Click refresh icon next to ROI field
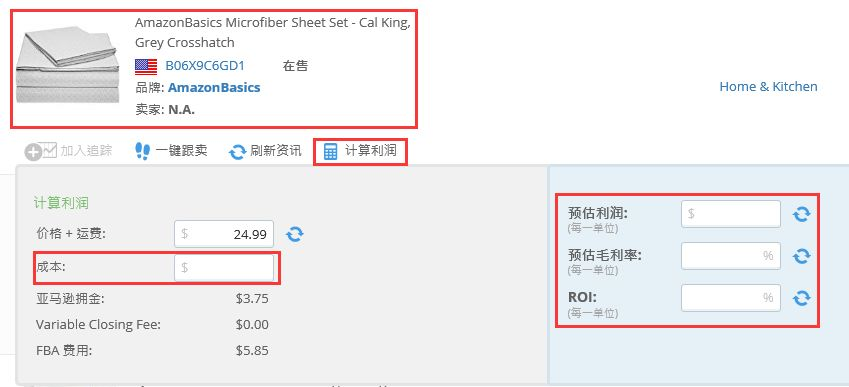The width and height of the screenshot is (849, 387). pyautogui.click(x=801, y=298)
